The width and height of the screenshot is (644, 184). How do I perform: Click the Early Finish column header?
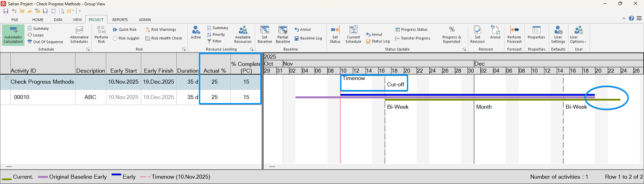pos(159,64)
